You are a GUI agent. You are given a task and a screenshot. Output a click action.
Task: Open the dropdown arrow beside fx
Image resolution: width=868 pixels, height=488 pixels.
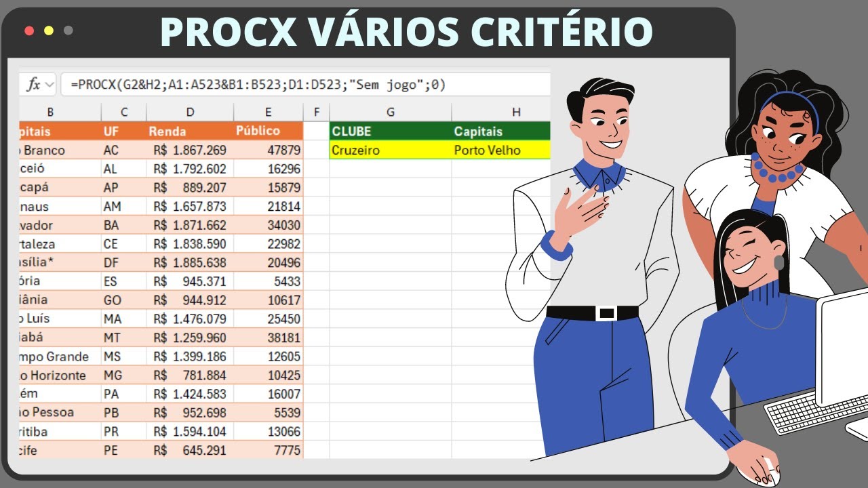(49, 85)
